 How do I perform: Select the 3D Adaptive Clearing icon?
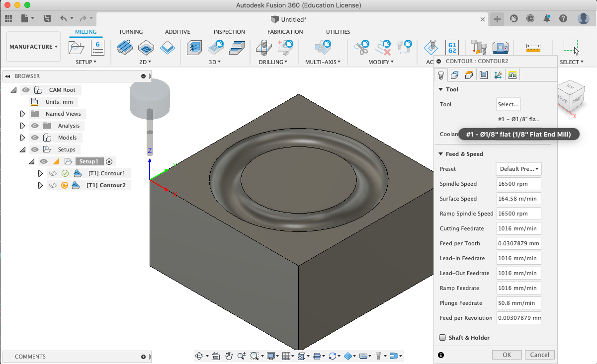click(x=194, y=48)
